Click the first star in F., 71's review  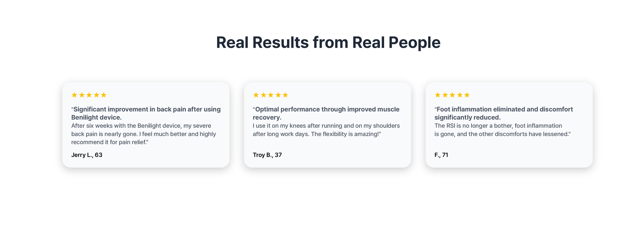tap(438, 95)
